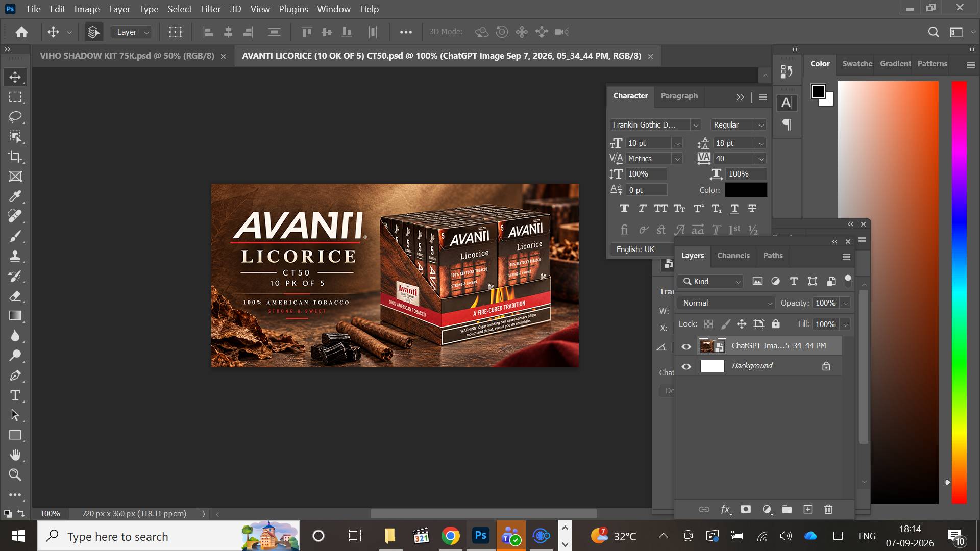Screen dimensions: 980x551
Task: Select the Lasso tool
Action: (15, 117)
